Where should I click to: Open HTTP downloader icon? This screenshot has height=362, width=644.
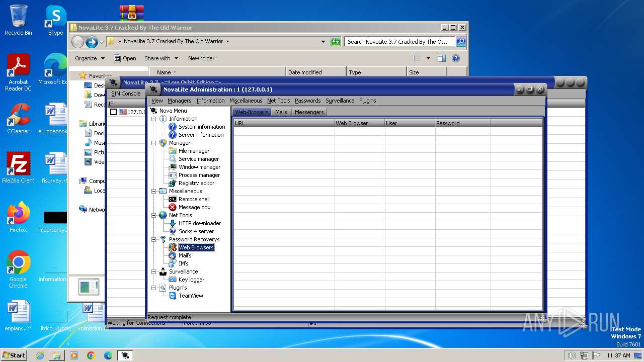coord(173,223)
